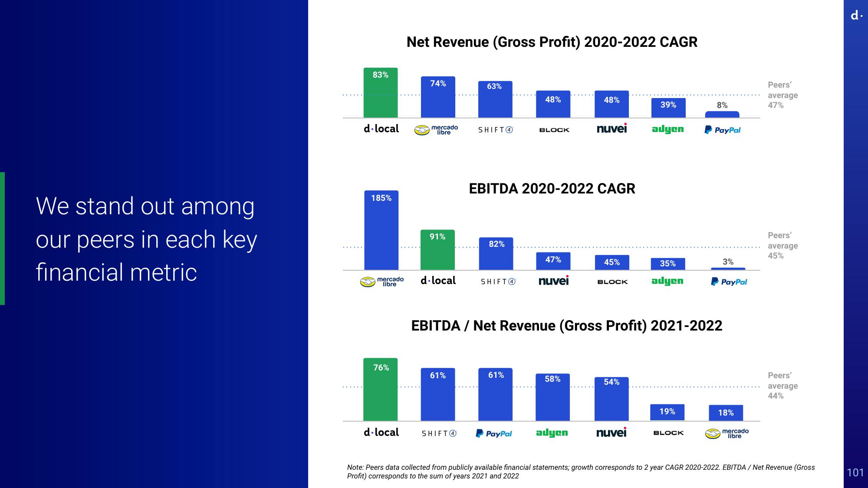Click the dLocal logo under the 91% bar
Image resolution: width=868 pixels, height=488 pixels.
(x=438, y=281)
